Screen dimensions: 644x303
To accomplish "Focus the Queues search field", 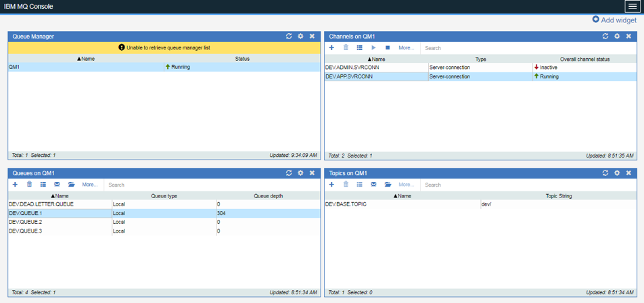I will click(x=212, y=185).
